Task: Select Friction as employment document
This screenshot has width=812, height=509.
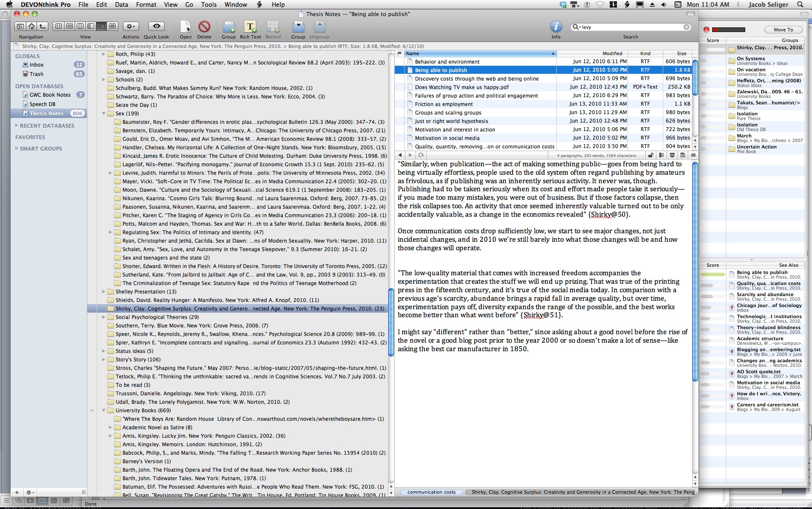Action: coord(444,104)
